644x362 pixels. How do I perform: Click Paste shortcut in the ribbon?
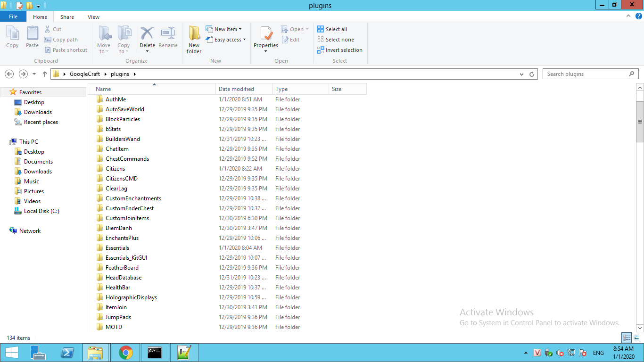(x=66, y=50)
